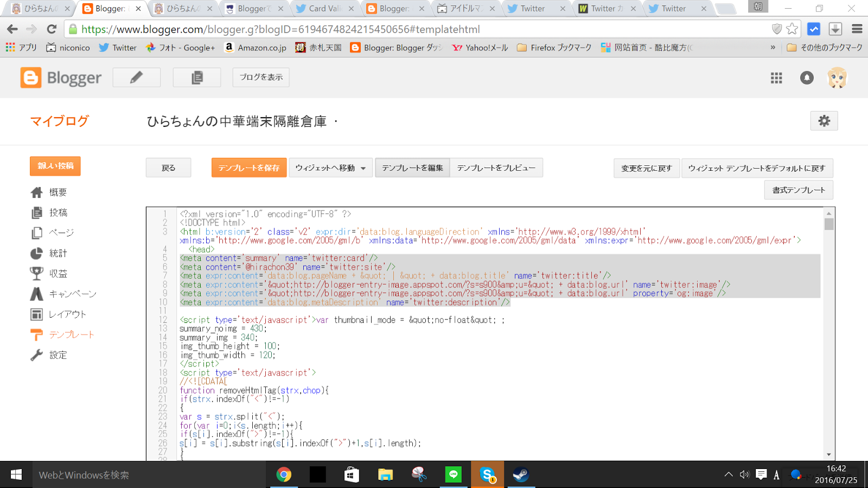Screen dimensions: 868x488
Task: Click WebとWindowsを検索 search box
Action: 149,475
